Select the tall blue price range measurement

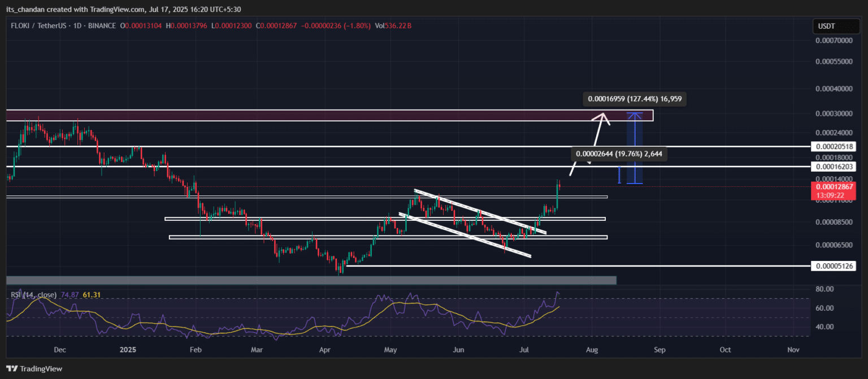coord(637,148)
